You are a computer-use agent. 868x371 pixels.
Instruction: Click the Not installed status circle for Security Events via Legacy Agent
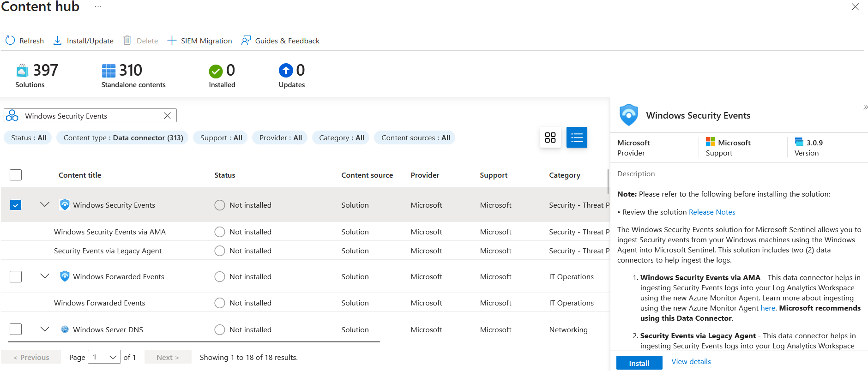point(220,251)
